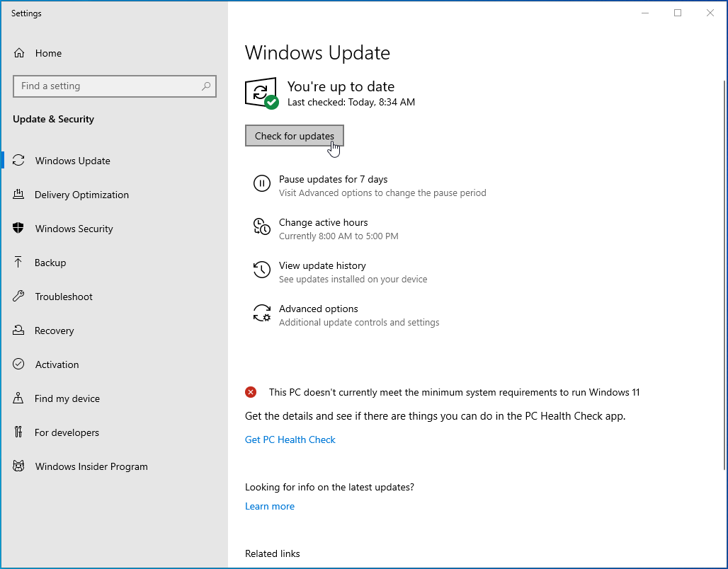The width and height of the screenshot is (728, 569).
Task: Click 'See updates installed on your device' text
Action: point(353,279)
